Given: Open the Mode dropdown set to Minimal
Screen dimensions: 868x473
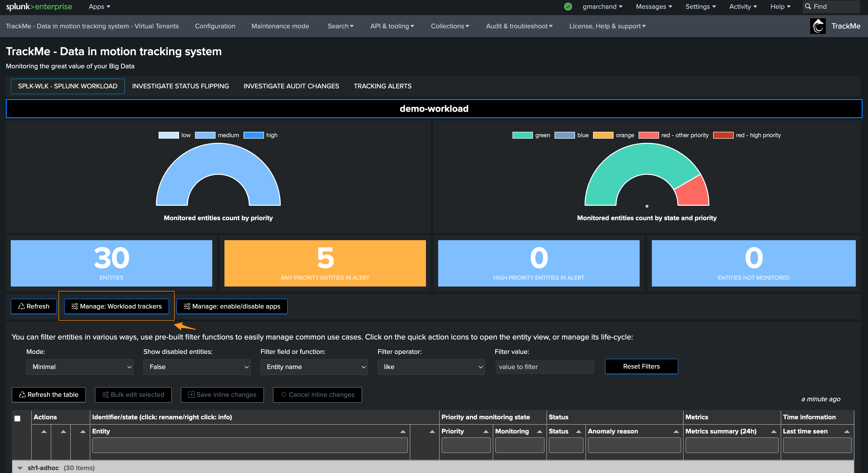Looking at the screenshot, I should point(80,367).
